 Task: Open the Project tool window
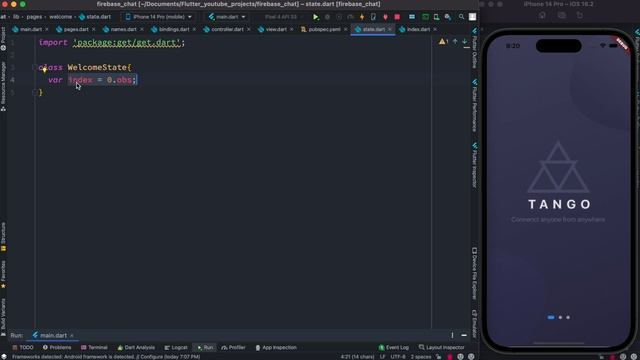coord(3,39)
